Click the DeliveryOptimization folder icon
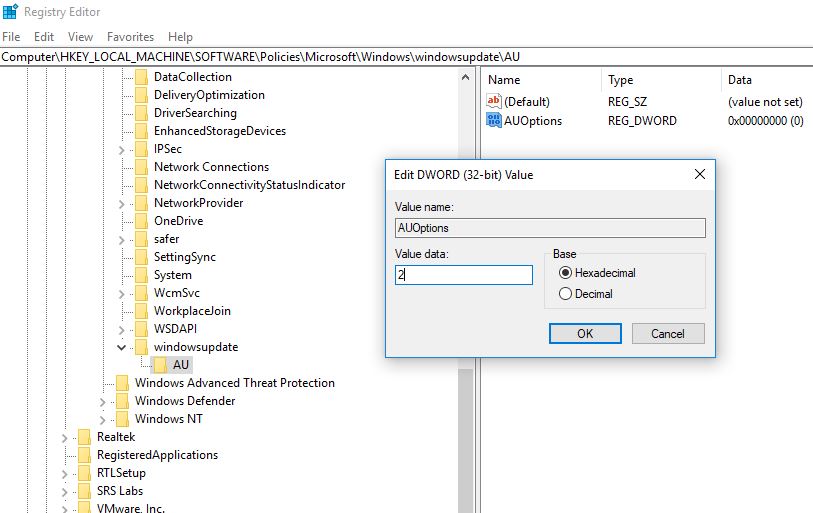This screenshot has height=513, width=813. tap(141, 95)
